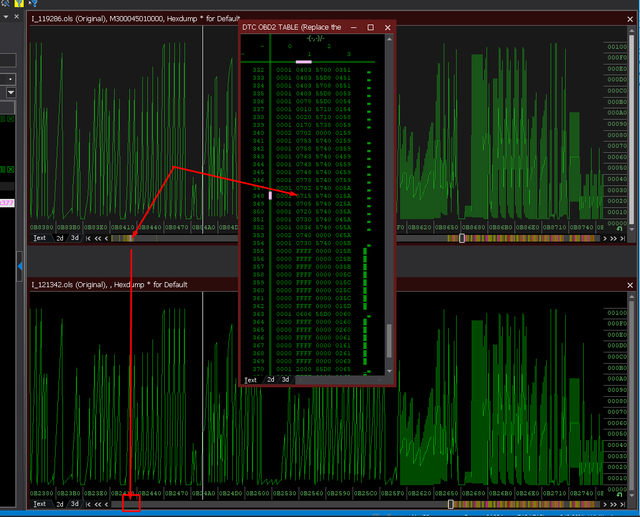Click the yellow help icon in top toolbar
640x517 pixels.
[x=19, y=3]
